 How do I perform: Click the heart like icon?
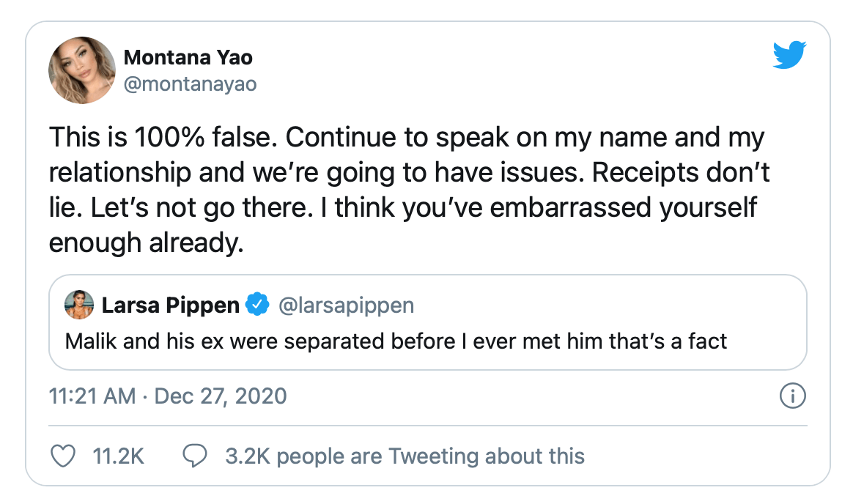coord(63,456)
